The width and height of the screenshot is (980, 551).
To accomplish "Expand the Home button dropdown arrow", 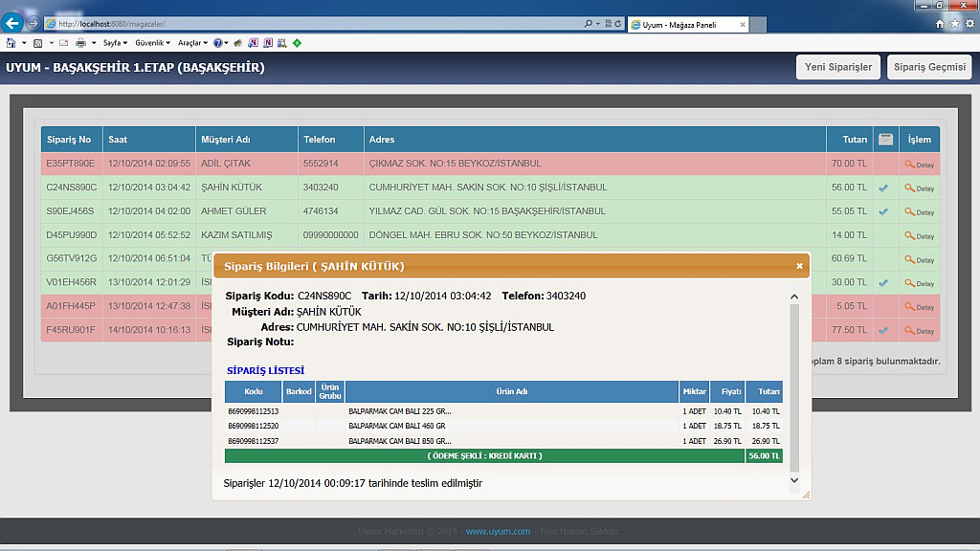I will point(24,43).
